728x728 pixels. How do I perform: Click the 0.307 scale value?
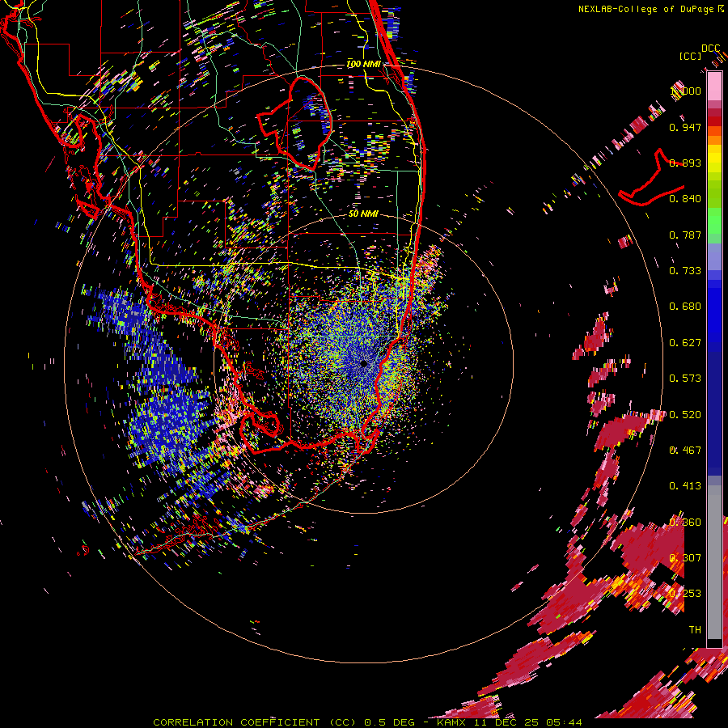685,557
